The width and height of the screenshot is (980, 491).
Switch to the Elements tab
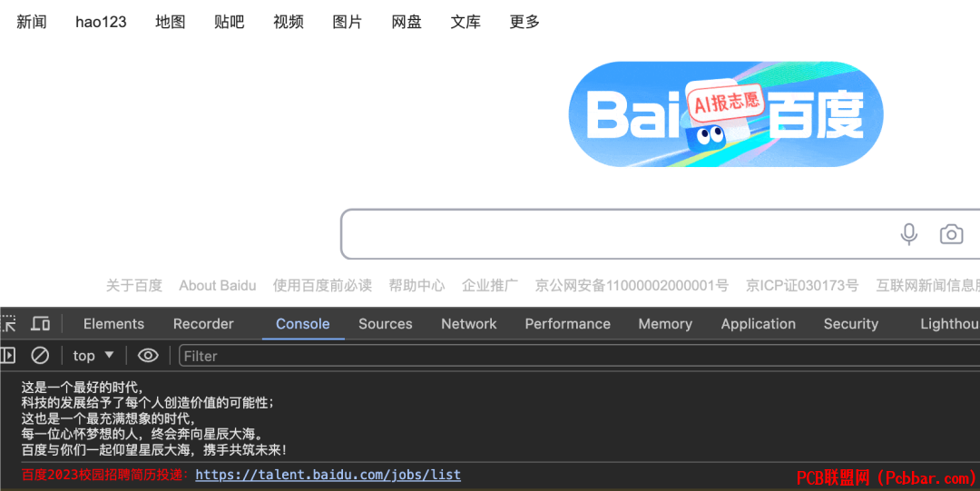pyautogui.click(x=113, y=323)
